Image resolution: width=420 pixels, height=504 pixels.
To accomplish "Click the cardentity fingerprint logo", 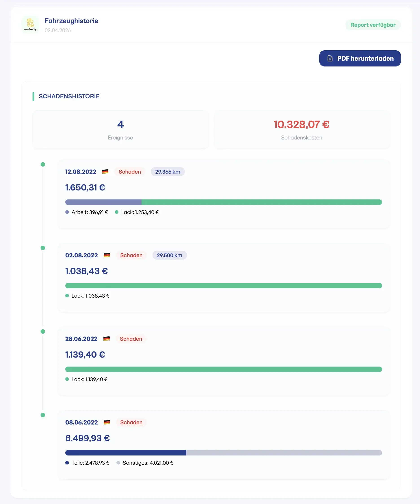I will (30, 24).
